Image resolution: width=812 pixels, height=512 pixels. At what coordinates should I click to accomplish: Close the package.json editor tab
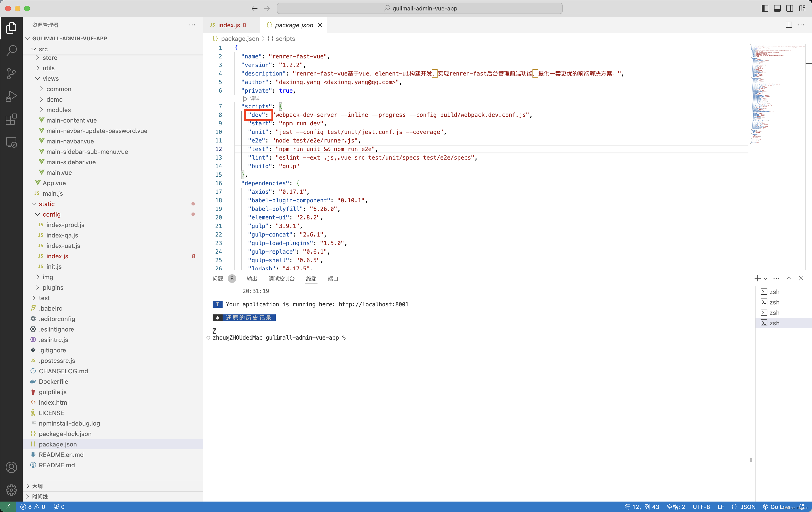click(x=320, y=25)
